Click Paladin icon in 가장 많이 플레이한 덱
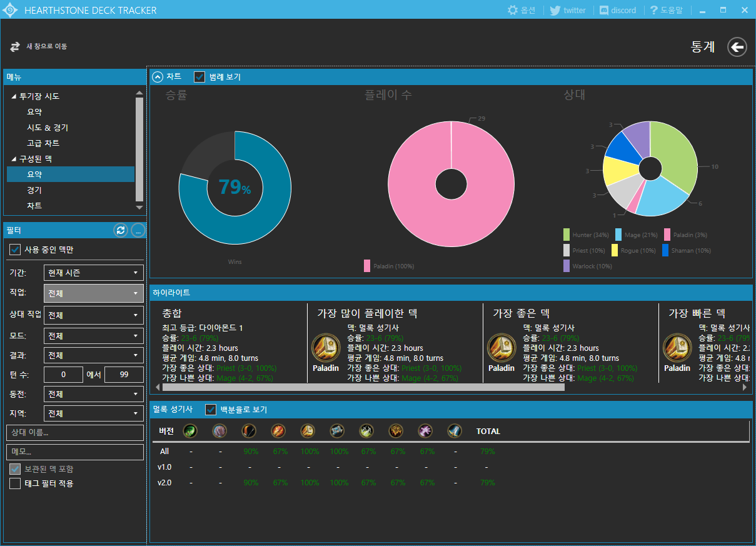The image size is (756, 546). pyautogui.click(x=325, y=348)
